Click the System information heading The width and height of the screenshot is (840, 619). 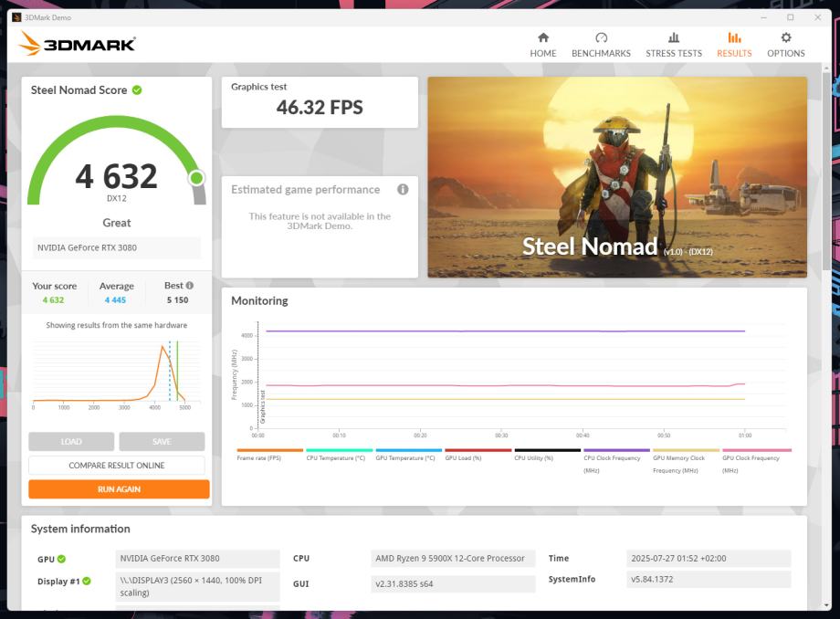click(x=80, y=529)
